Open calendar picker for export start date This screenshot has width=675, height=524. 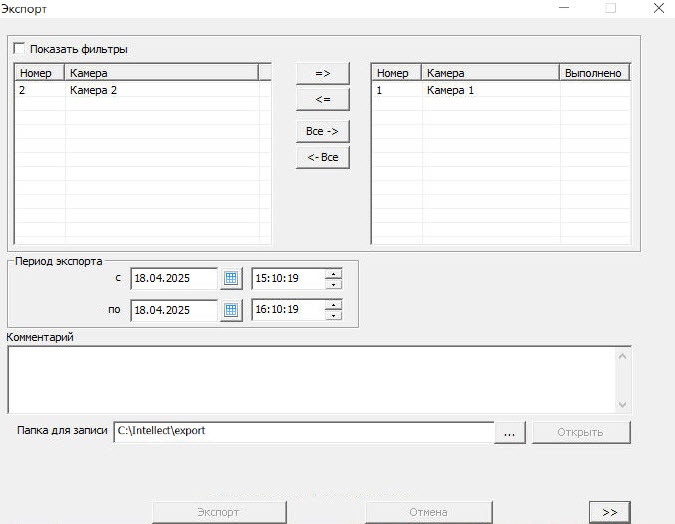click(232, 278)
